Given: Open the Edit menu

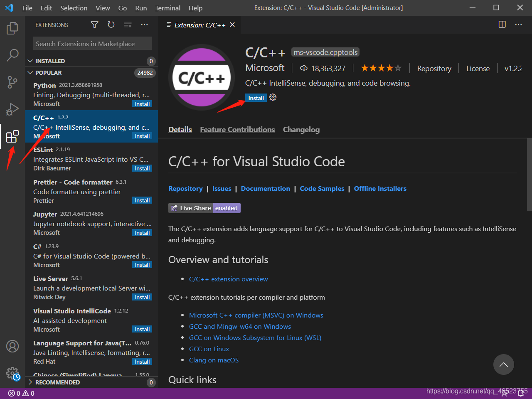Looking at the screenshot, I should click(46, 8).
